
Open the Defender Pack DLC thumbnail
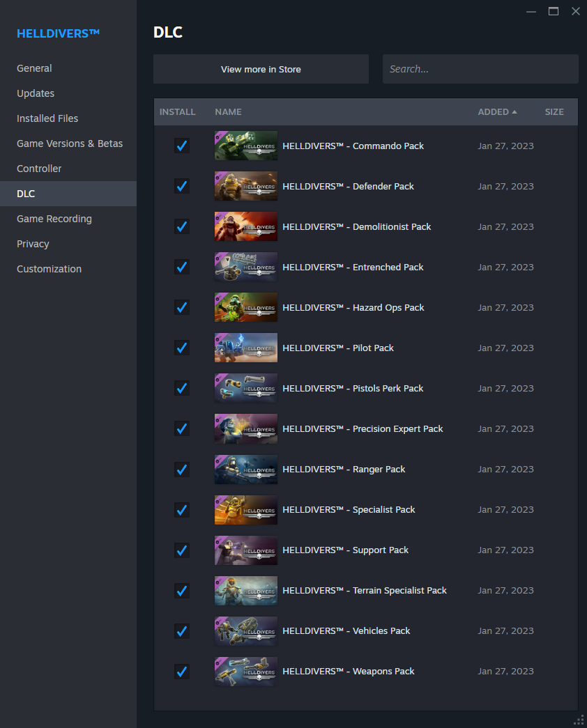pos(246,186)
